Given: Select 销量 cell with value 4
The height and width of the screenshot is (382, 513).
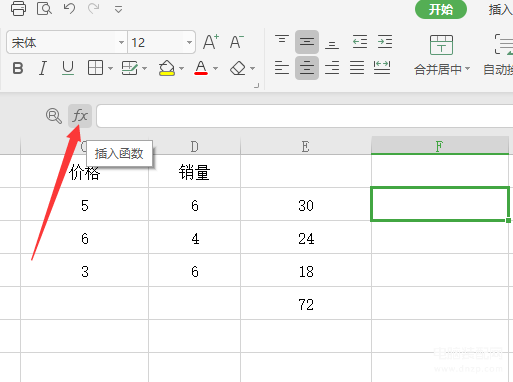Looking at the screenshot, I should (x=195, y=237).
